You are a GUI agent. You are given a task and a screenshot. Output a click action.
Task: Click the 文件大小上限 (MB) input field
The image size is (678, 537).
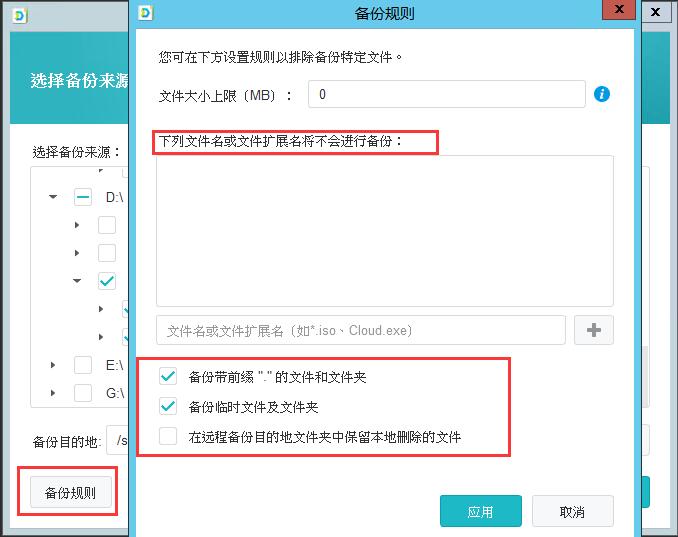[446, 95]
